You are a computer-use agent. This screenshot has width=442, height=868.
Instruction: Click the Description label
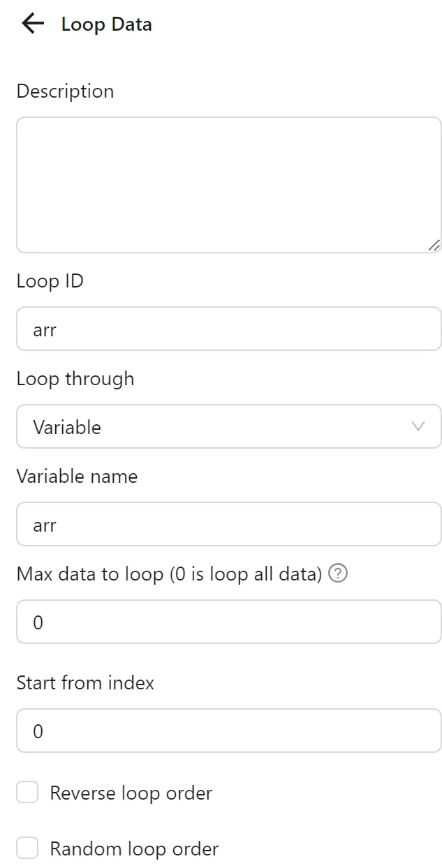[65, 91]
